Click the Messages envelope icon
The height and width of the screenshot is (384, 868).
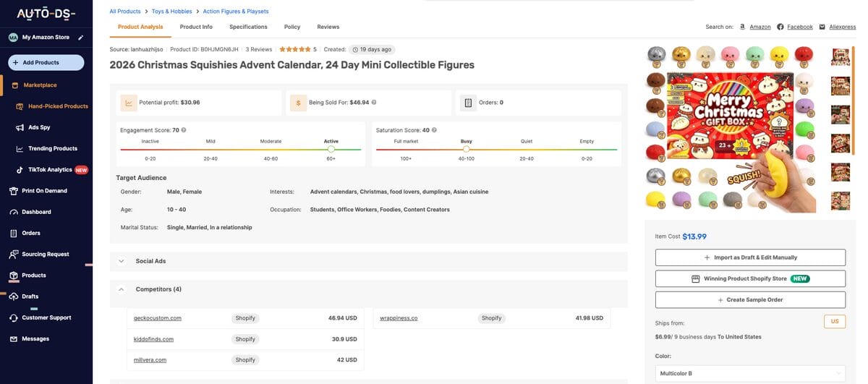tap(14, 338)
